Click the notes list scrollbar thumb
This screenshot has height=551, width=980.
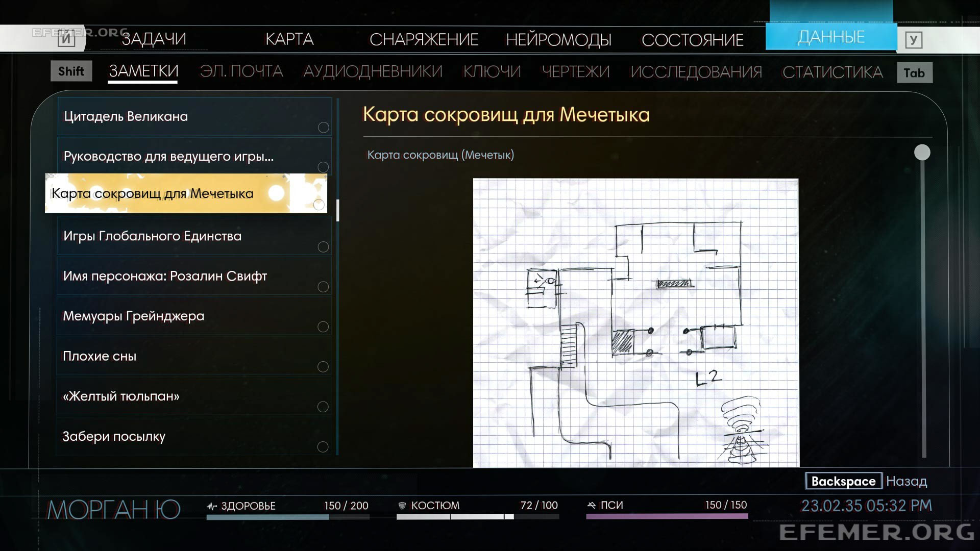point(338,210)
